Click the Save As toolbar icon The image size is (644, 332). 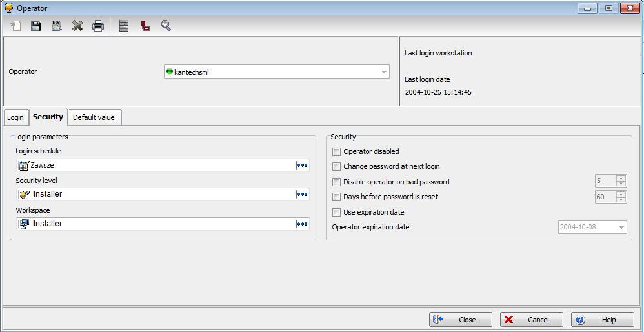[57, 26]
